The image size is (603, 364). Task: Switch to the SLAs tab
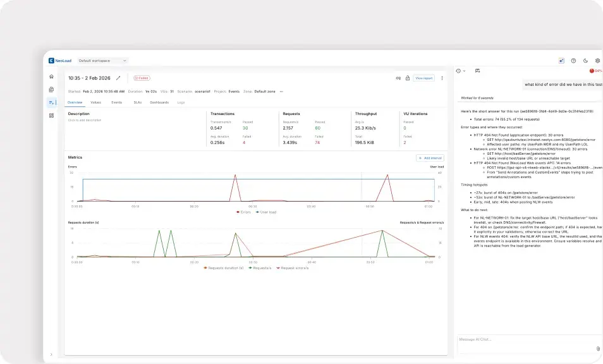coord(137,102)
